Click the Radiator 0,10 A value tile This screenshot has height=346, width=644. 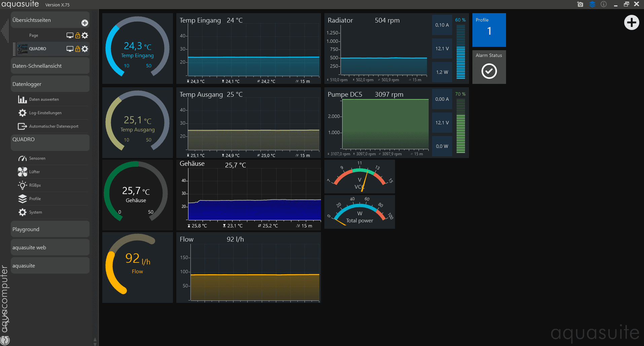coord(442,25)
